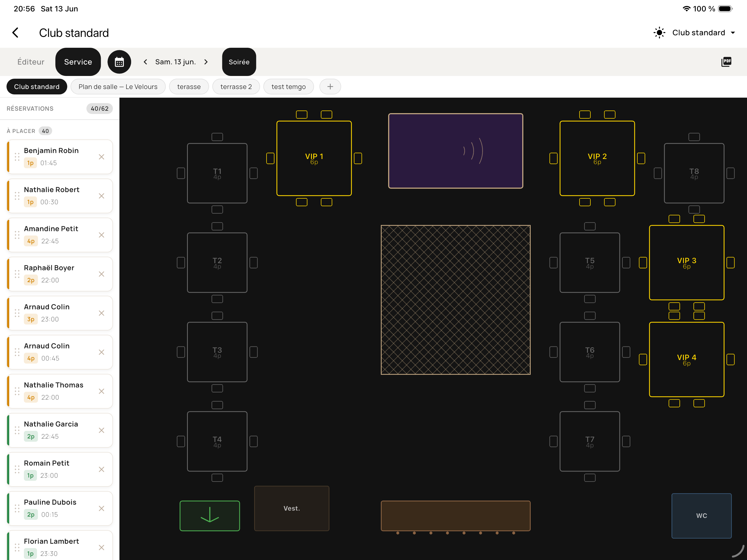Click the Sam. 13 jun. date label
Viewport: 747px width, 560px height.
tap(176, 62)
